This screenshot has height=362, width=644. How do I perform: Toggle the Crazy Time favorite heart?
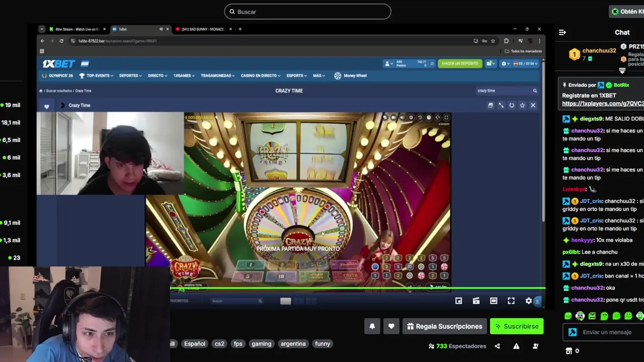(x=47, y=106)
